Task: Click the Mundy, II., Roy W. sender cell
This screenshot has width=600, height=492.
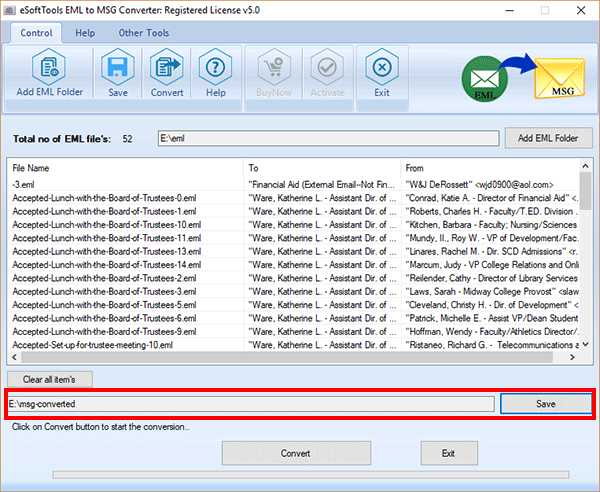Action: pos(492,238)
